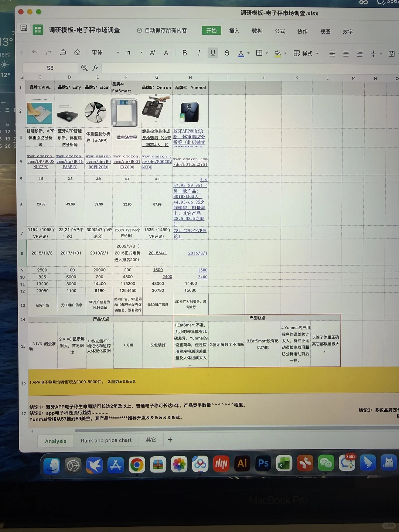Increase font size with A+ icon
Viewport: 399px width, 532px height.
153,53
